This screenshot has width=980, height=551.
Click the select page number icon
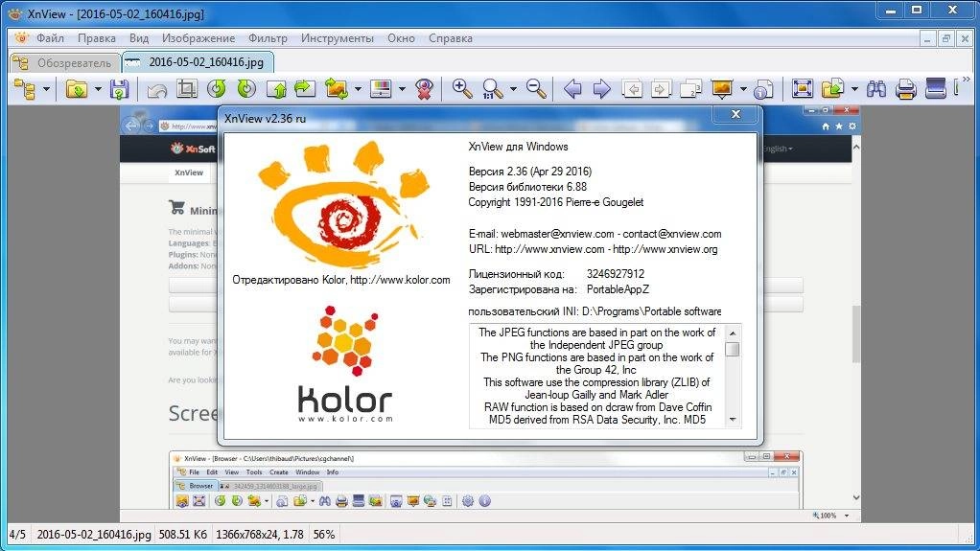click(690, 89)
